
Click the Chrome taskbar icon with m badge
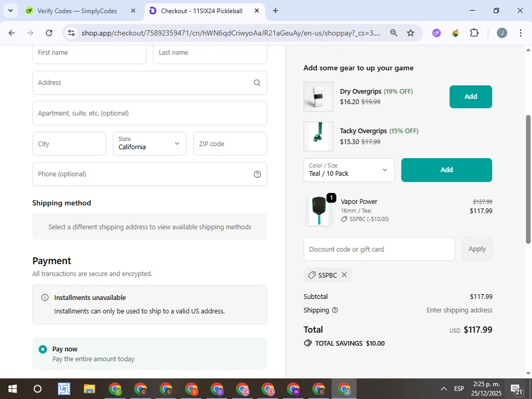pyautogui.click(x=293, y=389)
